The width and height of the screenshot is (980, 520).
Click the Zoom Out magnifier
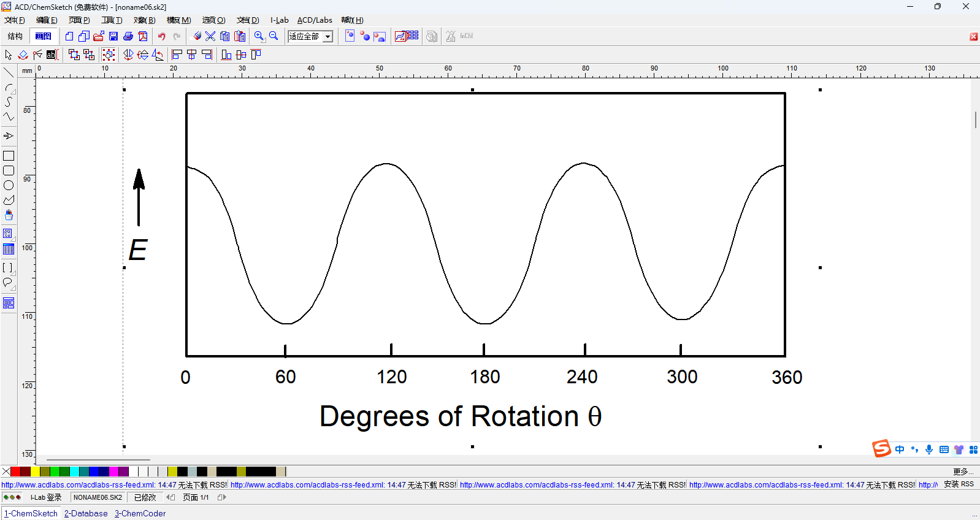tap(274, 37)
